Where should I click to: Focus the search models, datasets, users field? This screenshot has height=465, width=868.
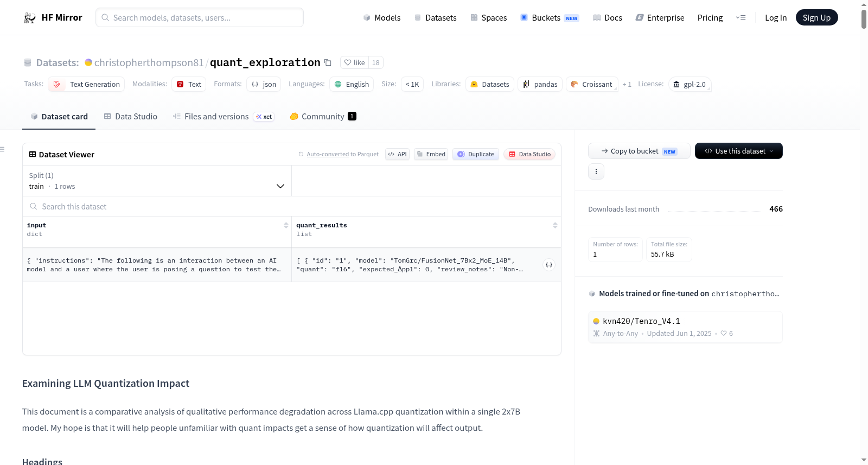(x=200, y=17)
